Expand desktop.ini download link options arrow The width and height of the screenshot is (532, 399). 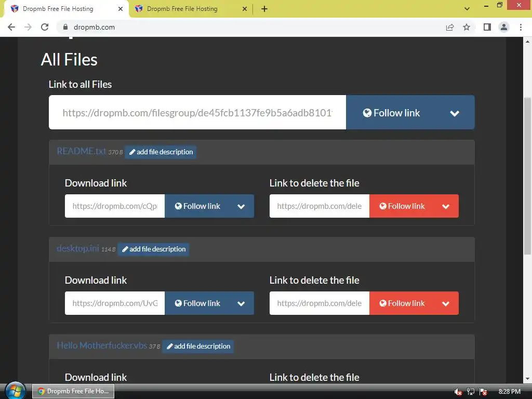(241, 303)
